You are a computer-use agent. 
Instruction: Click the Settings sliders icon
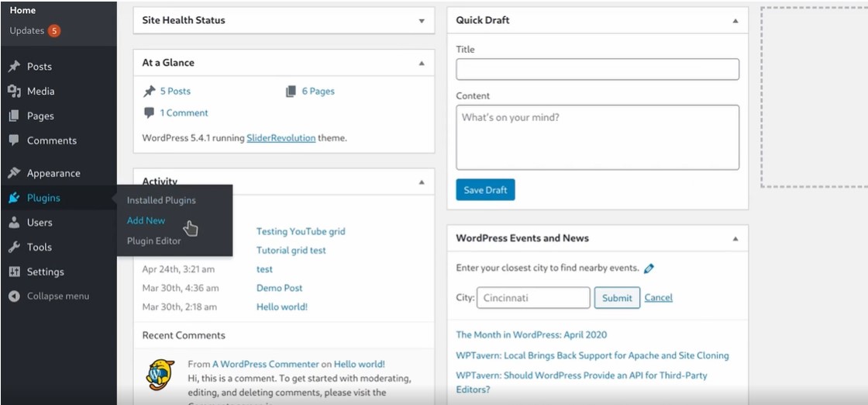click(15, 272)
